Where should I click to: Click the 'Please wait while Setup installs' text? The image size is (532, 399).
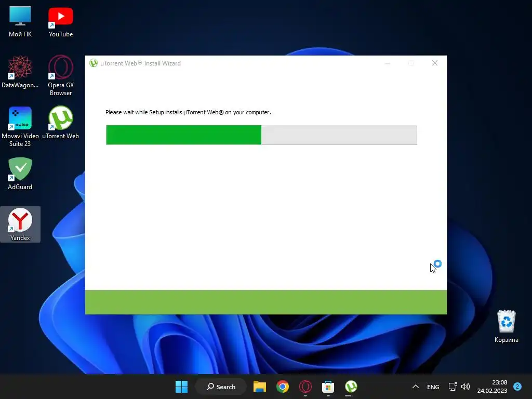pos(188,112)
